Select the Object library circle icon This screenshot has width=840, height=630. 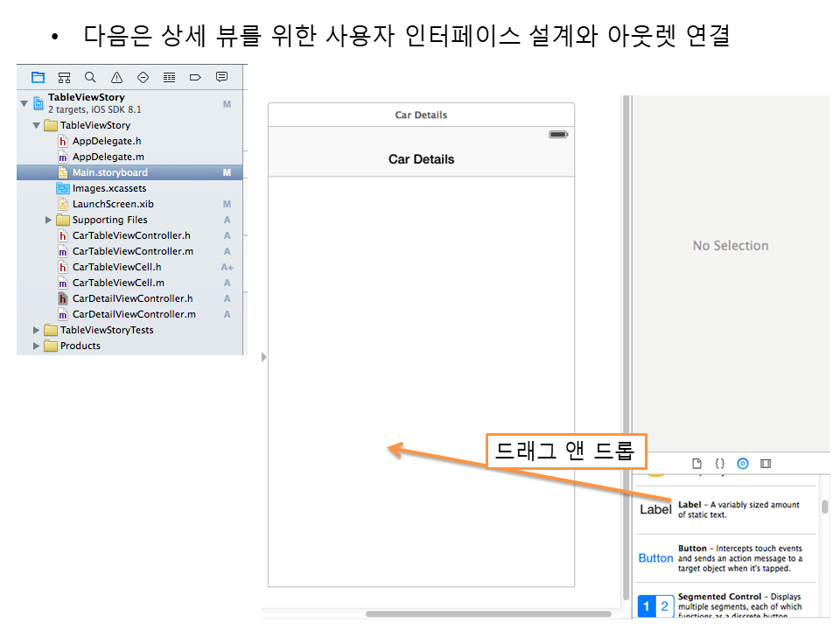click(743, 463)
